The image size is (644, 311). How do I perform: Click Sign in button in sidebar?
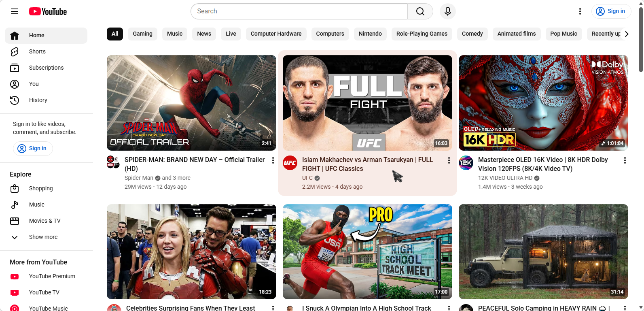pyautogui.click(x=33, y=148)
